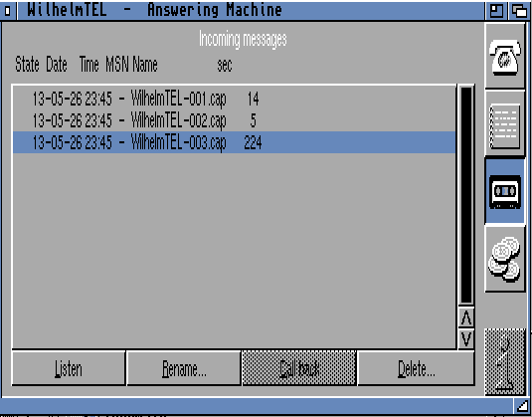
Task: Click the window depth gadget in title bar
Action: click(519, 11)
